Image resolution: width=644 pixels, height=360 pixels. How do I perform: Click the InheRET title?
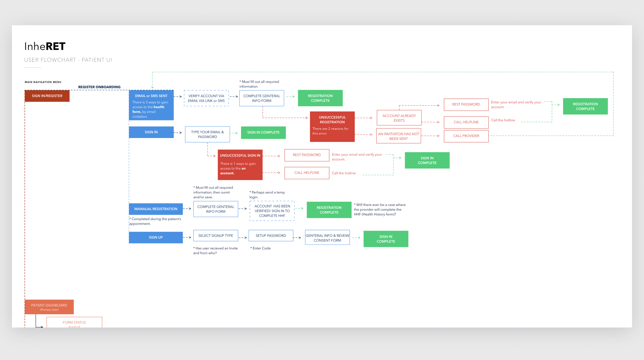(x=45, y=46)
